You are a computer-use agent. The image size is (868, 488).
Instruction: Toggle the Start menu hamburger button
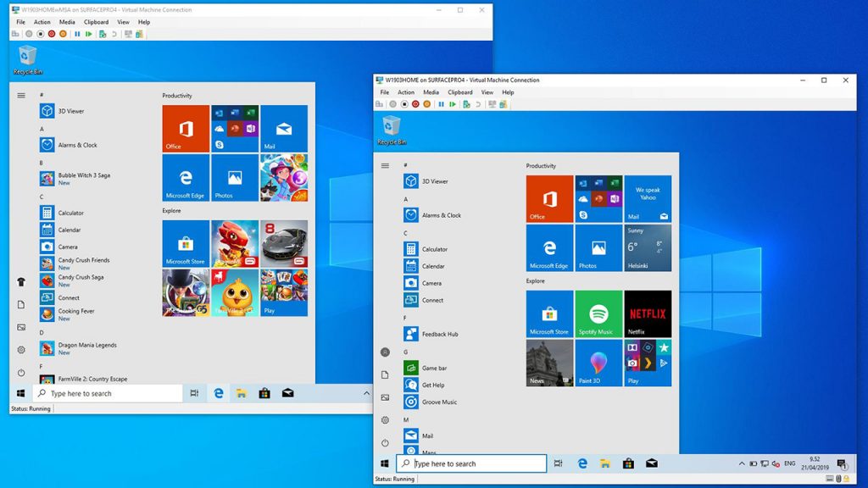click(385, 166)
